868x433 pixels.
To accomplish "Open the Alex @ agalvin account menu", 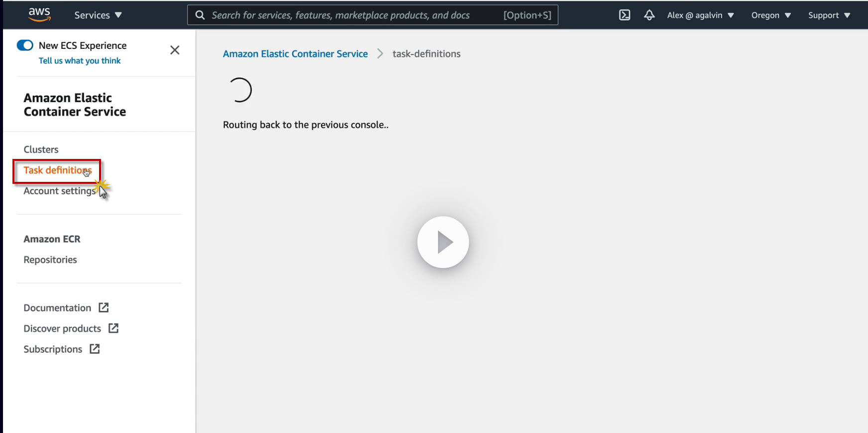I will tap(701, 15).
